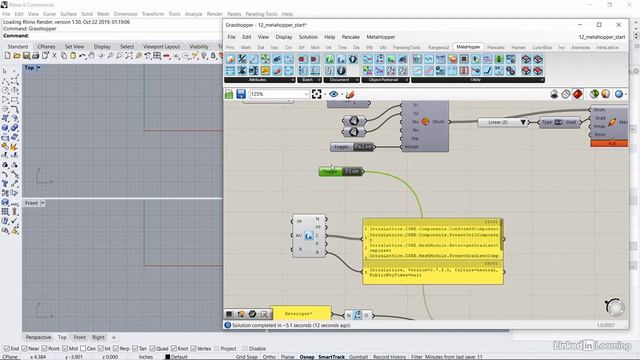
Task: Expand the Attributes group panel
Action: (293, 80)
